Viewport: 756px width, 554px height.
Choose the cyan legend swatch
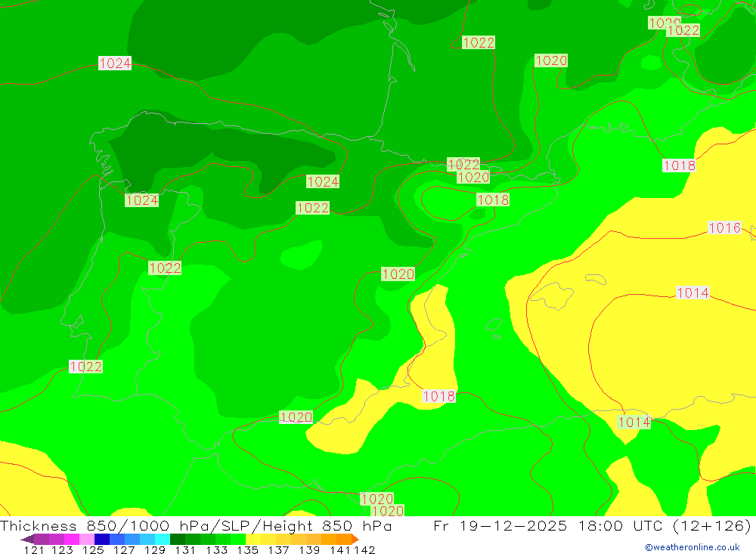pyautogui.click(x=163, y=539)
